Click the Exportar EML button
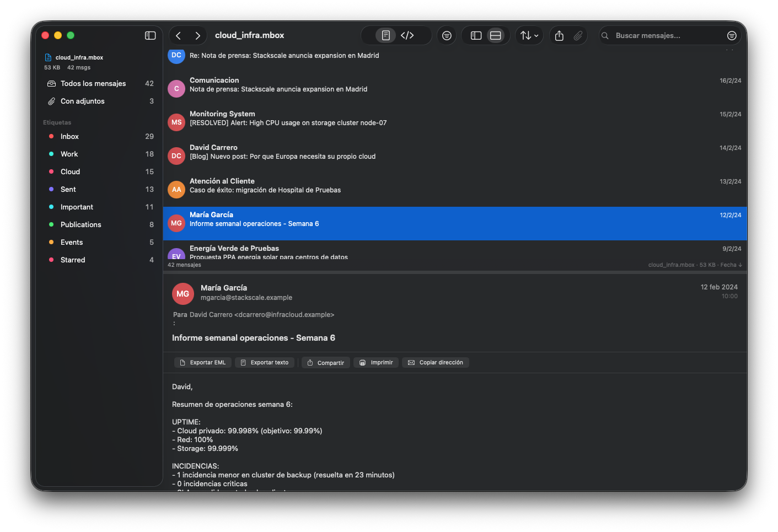The image size is (778, 532). pos(202,362)
